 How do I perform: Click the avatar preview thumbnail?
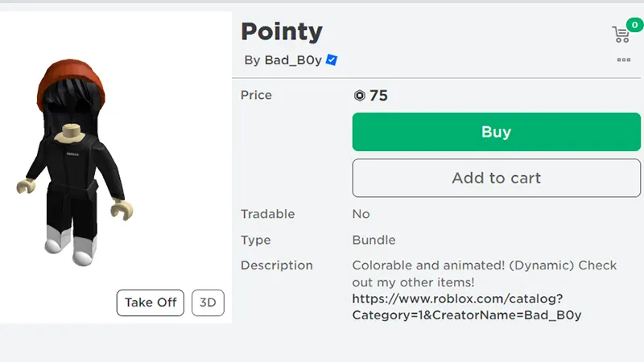pyautogui.click(x=116, y=167)
